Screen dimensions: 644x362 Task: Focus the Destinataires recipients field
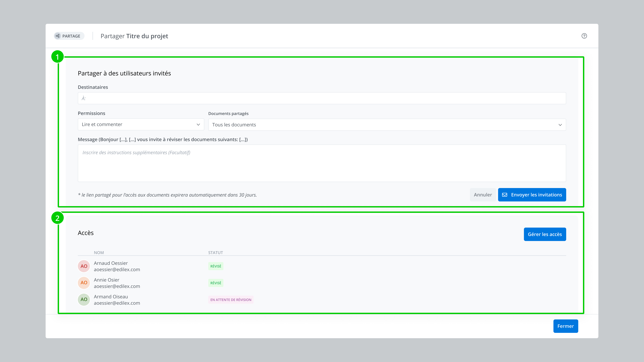click(321, 98)
